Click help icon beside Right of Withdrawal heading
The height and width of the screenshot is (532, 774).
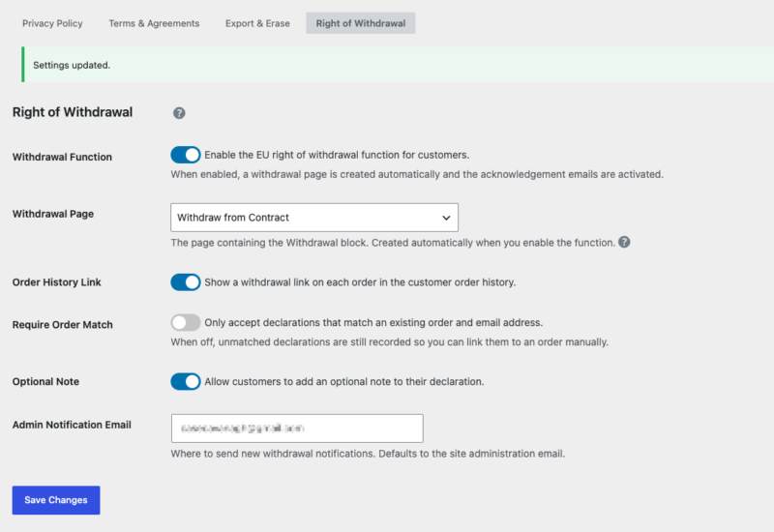coord(179,113)
